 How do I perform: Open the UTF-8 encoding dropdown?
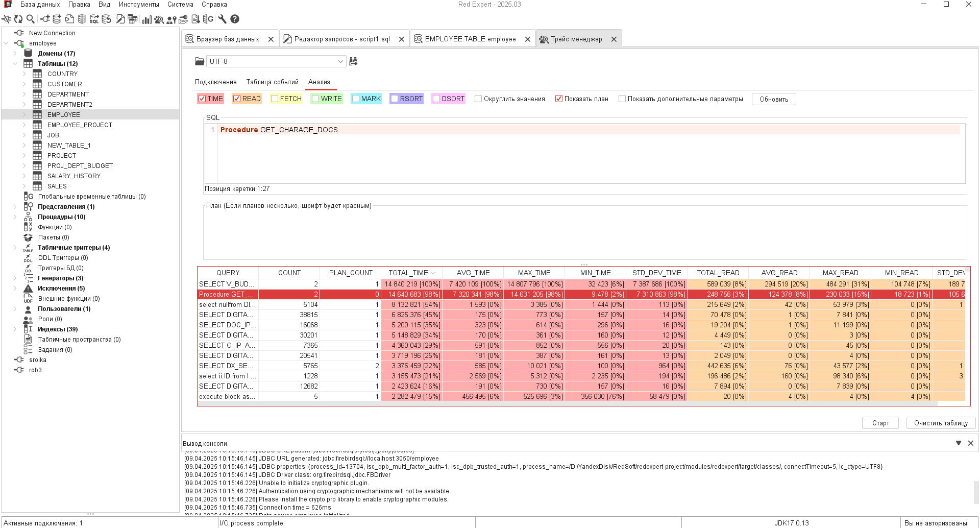[340, 61]
